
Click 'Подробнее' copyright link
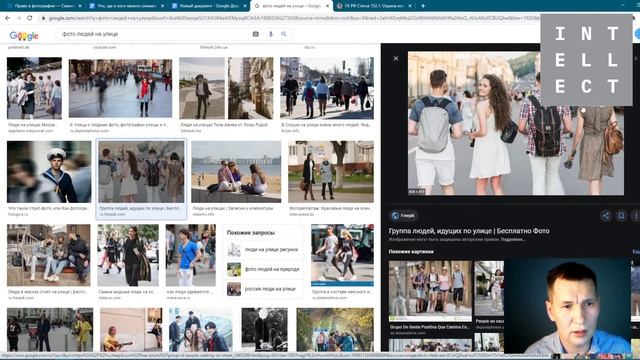(x=513, y=240)
